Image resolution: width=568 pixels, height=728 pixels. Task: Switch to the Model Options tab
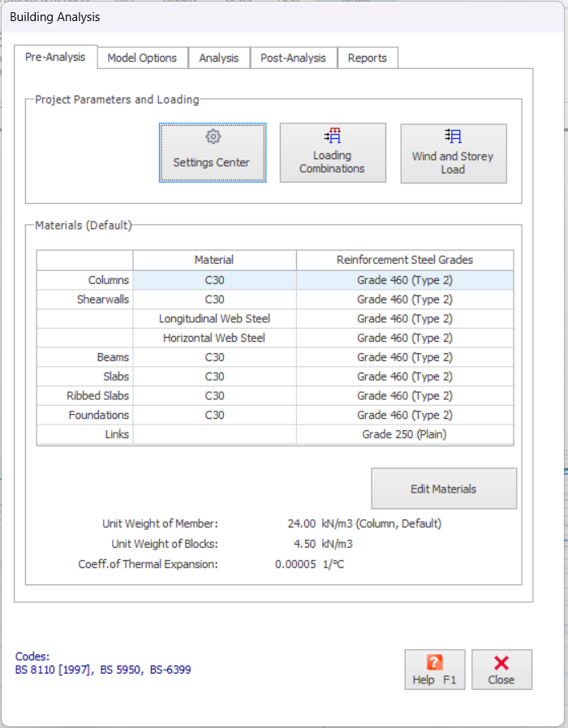click(x=142, y=58)
